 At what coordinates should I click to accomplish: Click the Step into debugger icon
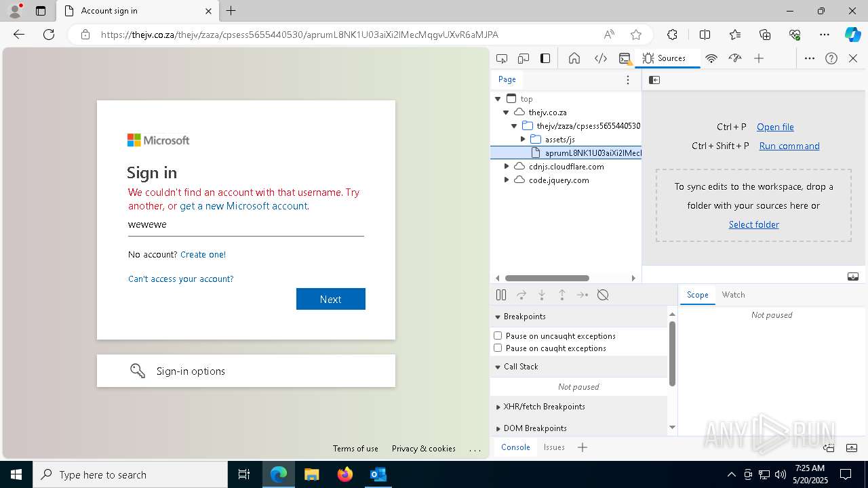pyautogui.click(x=542, y=295)
